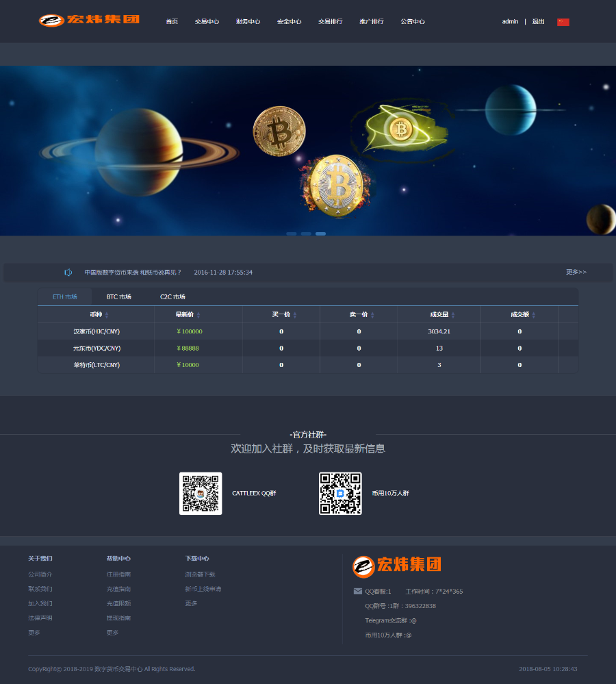Image resolution: width=616 pixels, height=684 pixels.
Task: Open the CATTLEEX QQ群 QR code
Action: pyautogui.click(x=201, y=493)
